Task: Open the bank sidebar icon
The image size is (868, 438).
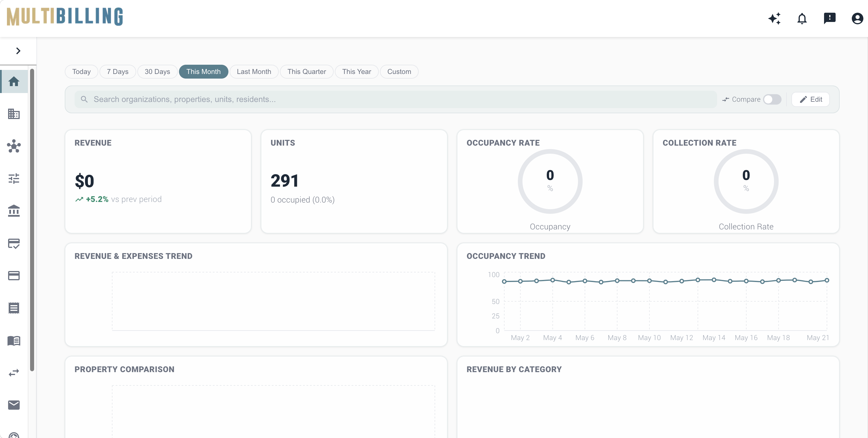Action: [x=14, y=211]
